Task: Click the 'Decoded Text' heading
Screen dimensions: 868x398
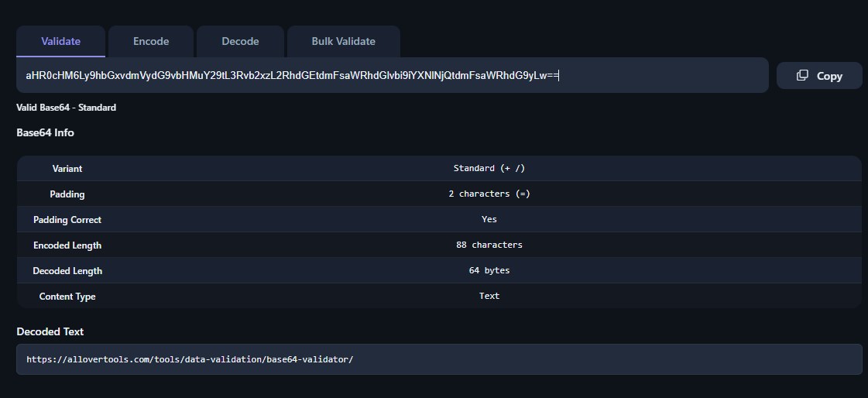Action: 50,331
